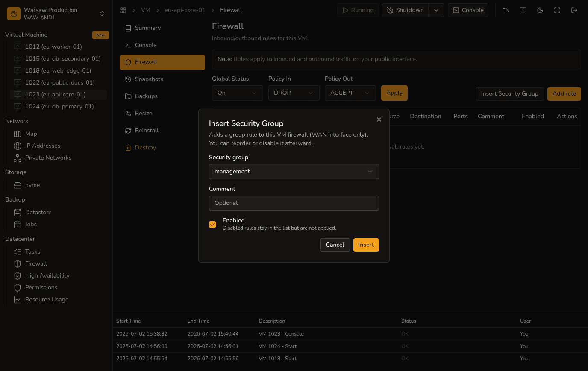Select the Firewall tab in VM menu

click(162, 62)
